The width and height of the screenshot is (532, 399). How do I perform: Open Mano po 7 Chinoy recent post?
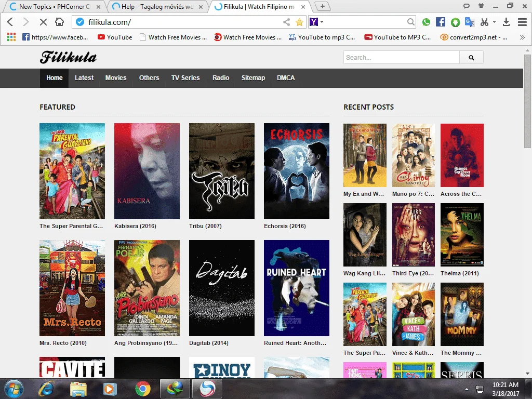pyautogui.click(x=413, y=155)
